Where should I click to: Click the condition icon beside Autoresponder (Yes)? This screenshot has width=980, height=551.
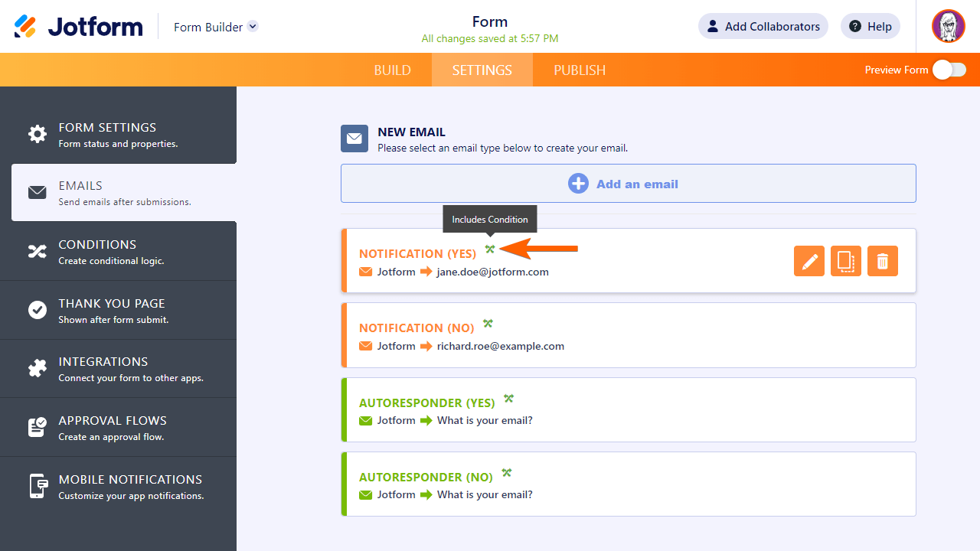tap(508, 399)
